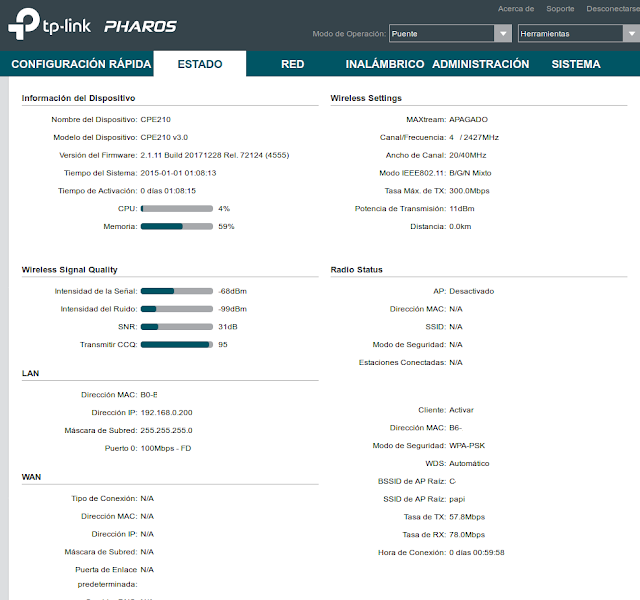This screenshot has width=640, height=600.
Task: Open the Administración tab
Action: coord(480,64)
